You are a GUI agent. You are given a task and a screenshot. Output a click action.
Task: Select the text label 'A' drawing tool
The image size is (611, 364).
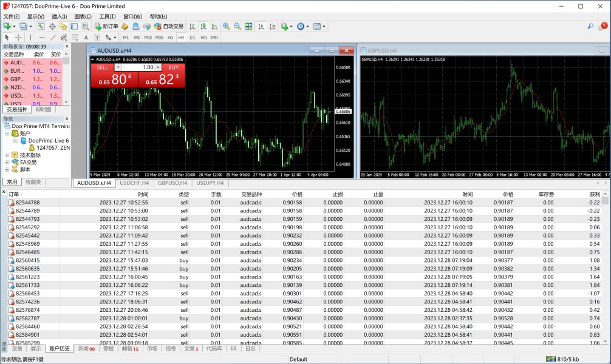click(86, 38)
